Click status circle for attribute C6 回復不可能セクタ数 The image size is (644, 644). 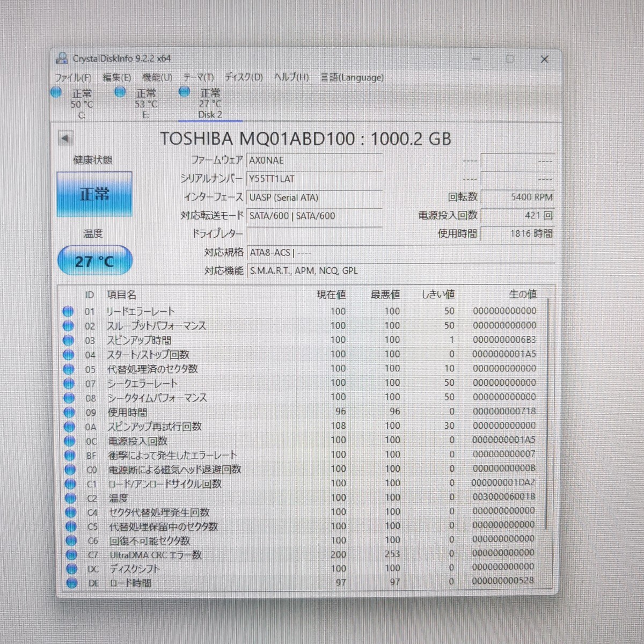coord(71,541)
